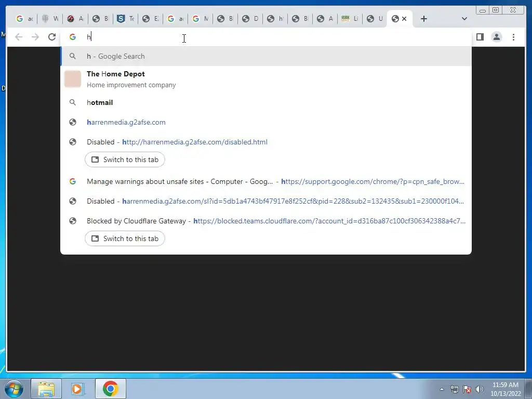Open the volume speaker tray icon
The height and width of the screenshot is (399, 532).
coord(480,389)
